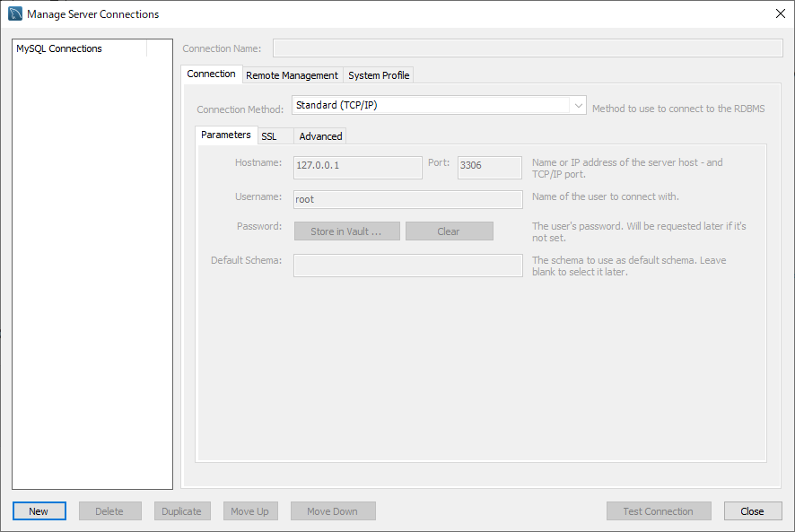795x532 pixels.
Task: Click the Move Down button
Action: point(333,511)
